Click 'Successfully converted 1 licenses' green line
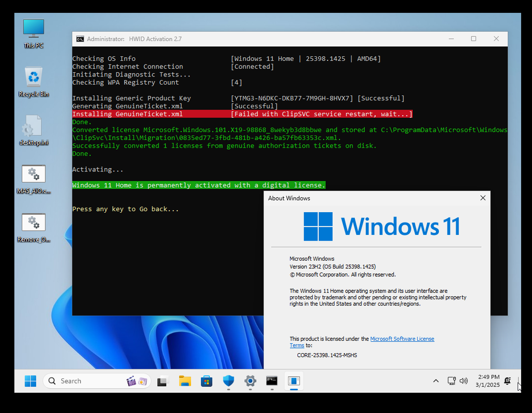532x413 pixels. tap(224, 146)
